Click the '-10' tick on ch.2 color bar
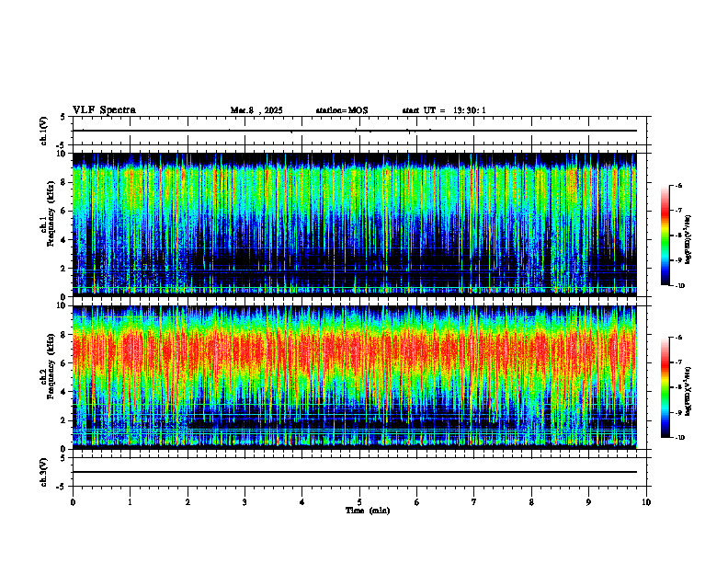 tap(679, 438)
